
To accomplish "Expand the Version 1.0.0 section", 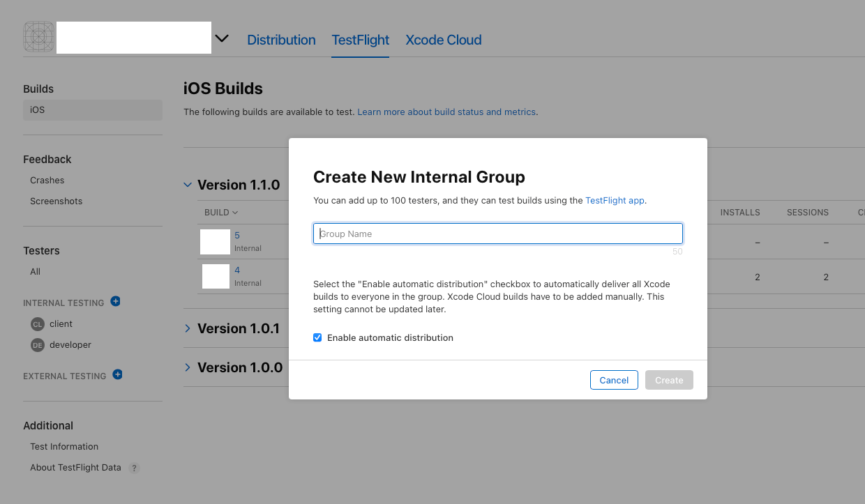I will (x=188, y=367).
